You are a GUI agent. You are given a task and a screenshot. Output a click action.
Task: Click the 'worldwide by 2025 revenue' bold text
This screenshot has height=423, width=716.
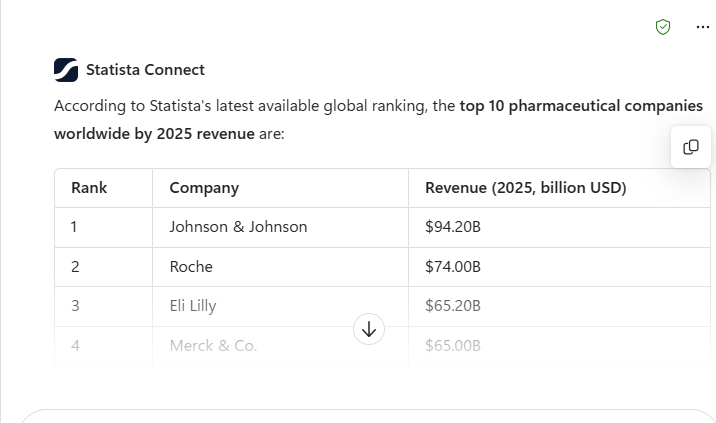click(x=154, y=134)
